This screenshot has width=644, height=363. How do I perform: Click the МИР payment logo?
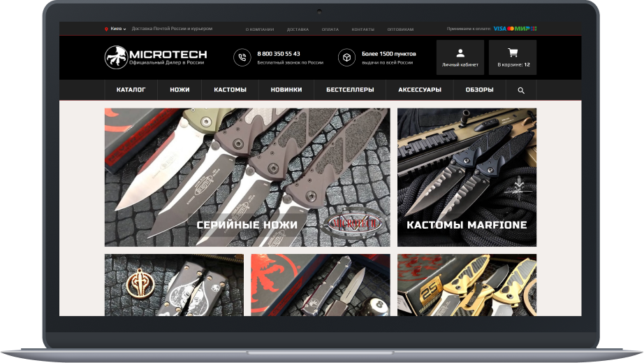point(522,29)
